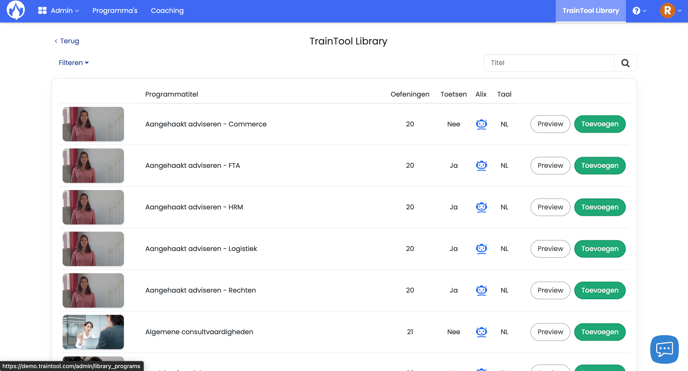Click the Alix robot icon for Algemene consultvaardigheden
Viewport: 688px width, 371px height.
pyautogui.click(x=481, y=332)
